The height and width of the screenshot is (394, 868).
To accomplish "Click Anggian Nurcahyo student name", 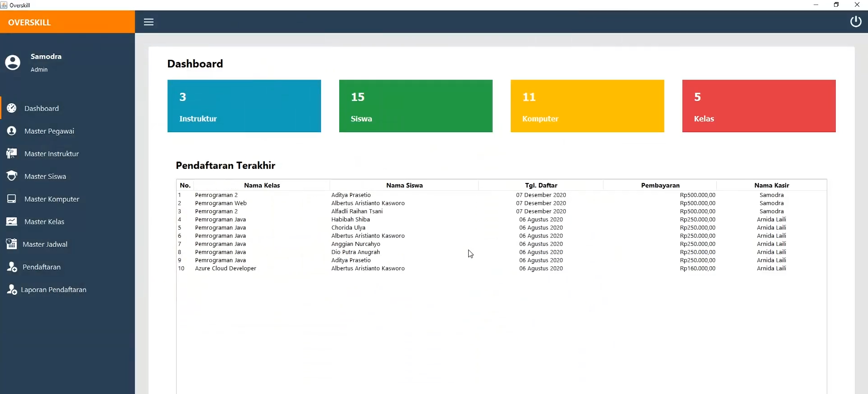I will [x=356, y=244].
